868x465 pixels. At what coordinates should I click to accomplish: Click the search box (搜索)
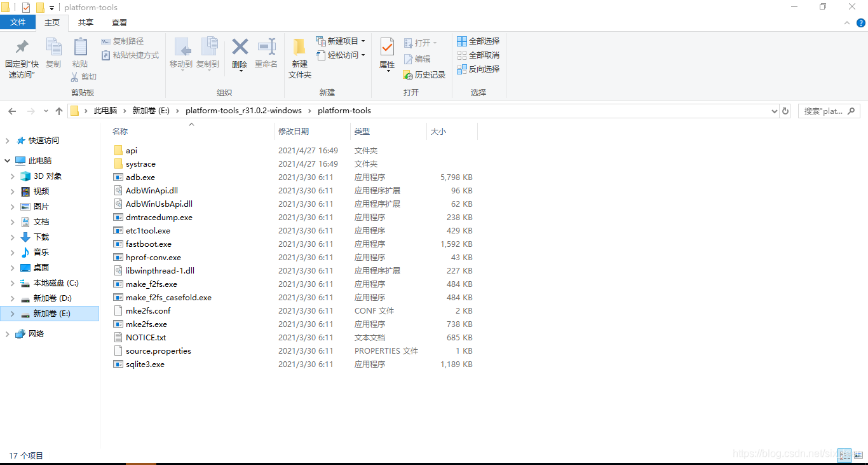tap(829, 111)
